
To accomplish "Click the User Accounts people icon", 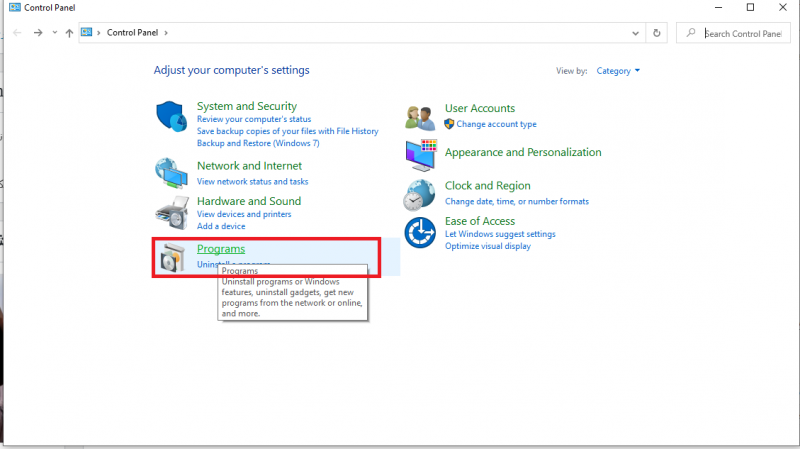I will coord(420,117).
